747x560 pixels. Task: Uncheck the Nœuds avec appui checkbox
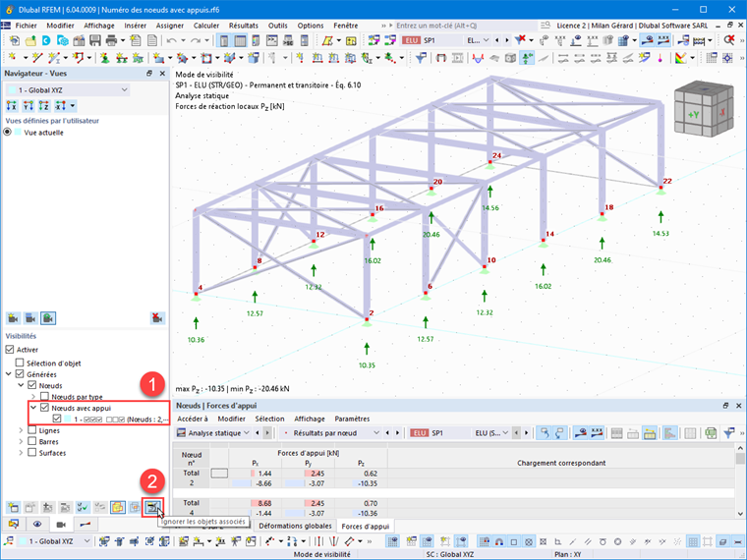point(44,408)
